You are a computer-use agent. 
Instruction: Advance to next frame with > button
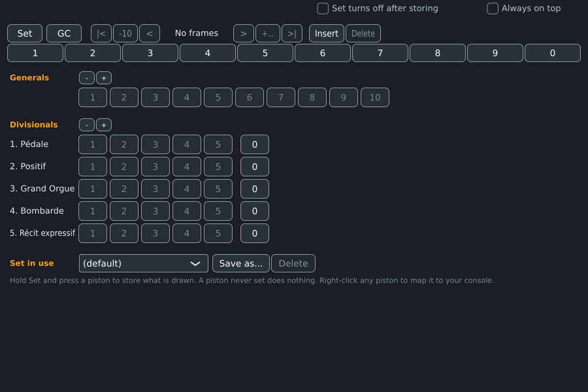tap(244, 33)
